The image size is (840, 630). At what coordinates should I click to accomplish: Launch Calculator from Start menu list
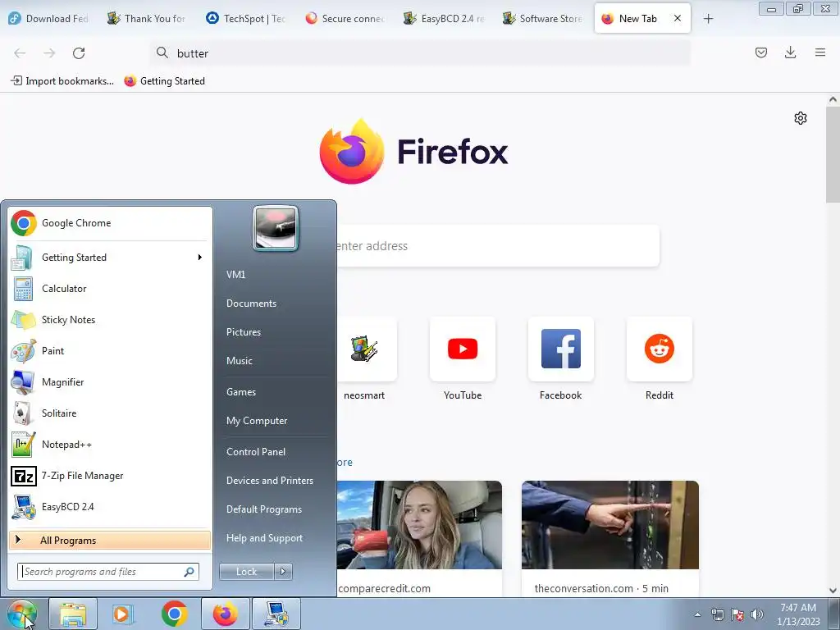(110, 289)
